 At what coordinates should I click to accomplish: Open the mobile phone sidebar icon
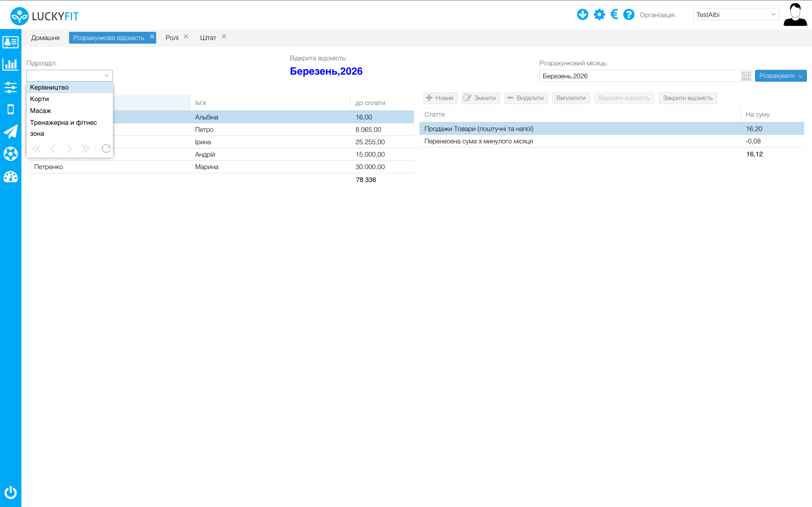pos(10,109)
